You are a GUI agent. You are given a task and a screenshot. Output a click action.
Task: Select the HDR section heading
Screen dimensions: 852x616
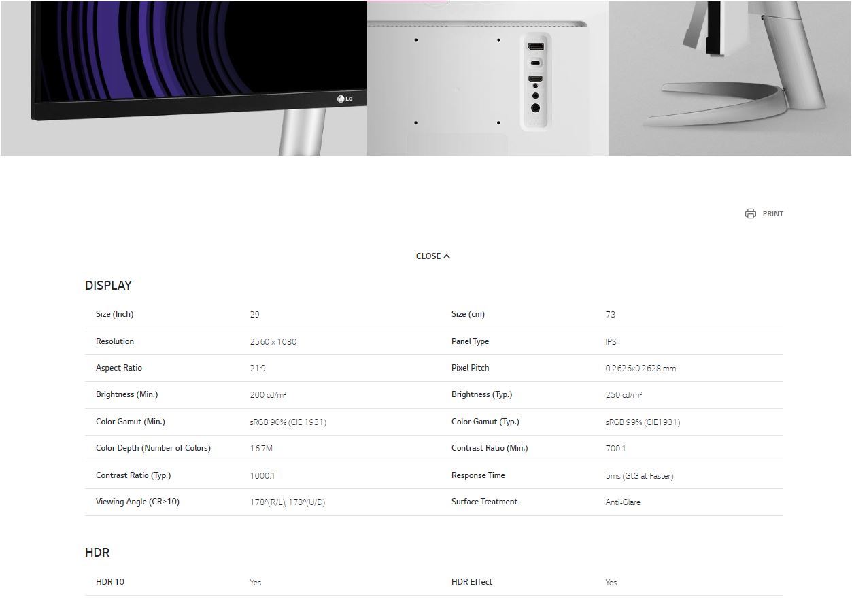[x=97, y=553]
